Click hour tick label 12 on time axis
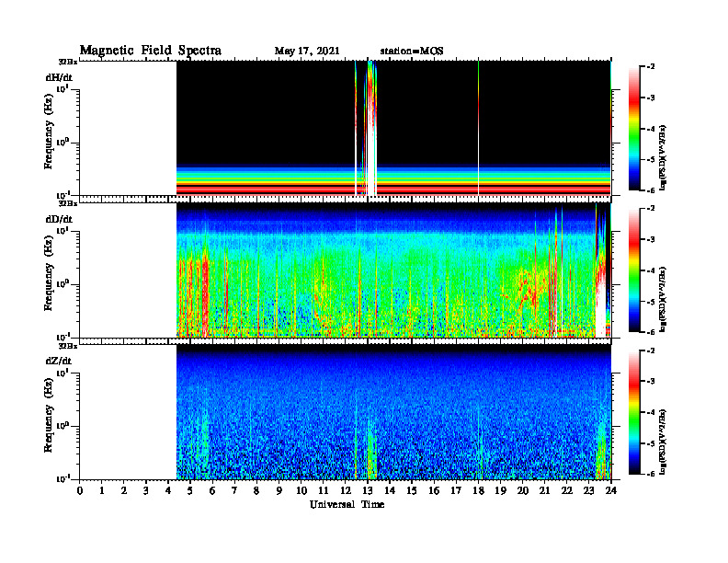This screenshot has width=728, height=563. [x=346, y=491]
